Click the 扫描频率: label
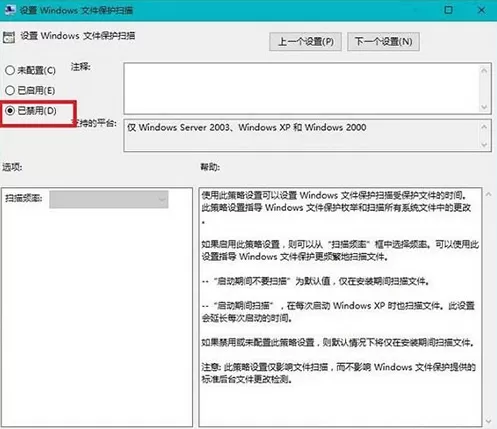Image resolution: width=497 pixels, height=429 pixels. [24, 198]
